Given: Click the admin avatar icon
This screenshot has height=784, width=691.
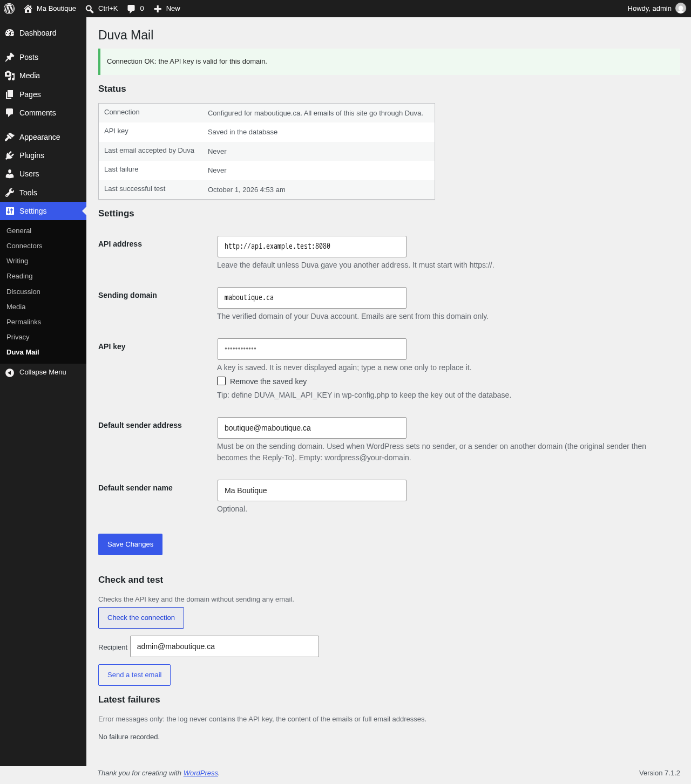Looking at the screenshot, I should [x=681, y=9].
